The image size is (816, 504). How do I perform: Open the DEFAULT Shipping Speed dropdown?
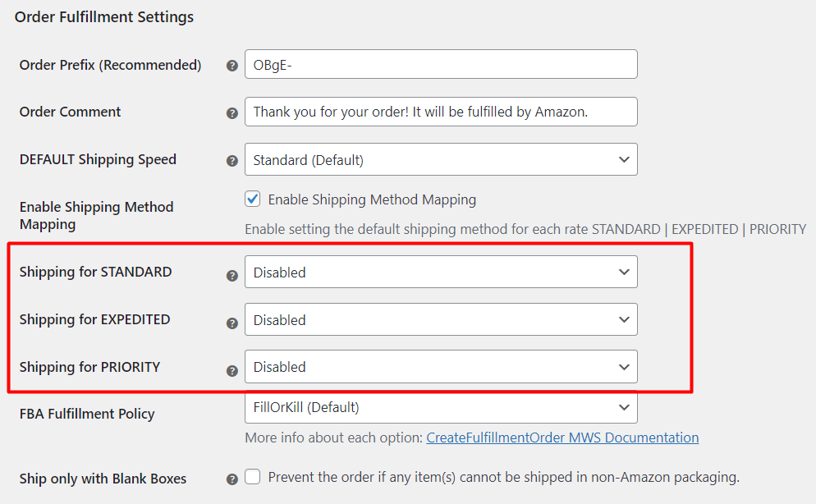pyautogui.click(x=441, y=159)
